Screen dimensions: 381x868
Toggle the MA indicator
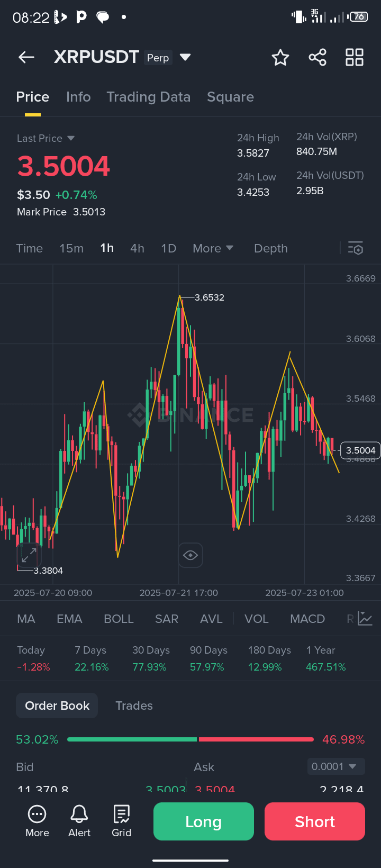point(26,619)
